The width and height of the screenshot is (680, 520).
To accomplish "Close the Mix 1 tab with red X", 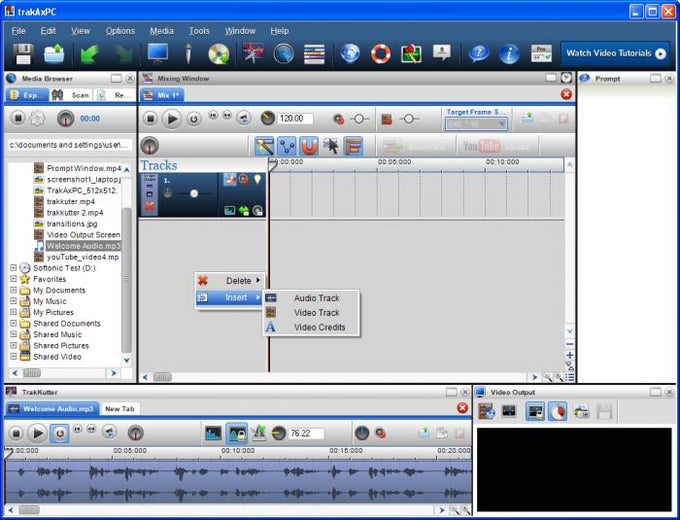I will click(x=566, y=94).
